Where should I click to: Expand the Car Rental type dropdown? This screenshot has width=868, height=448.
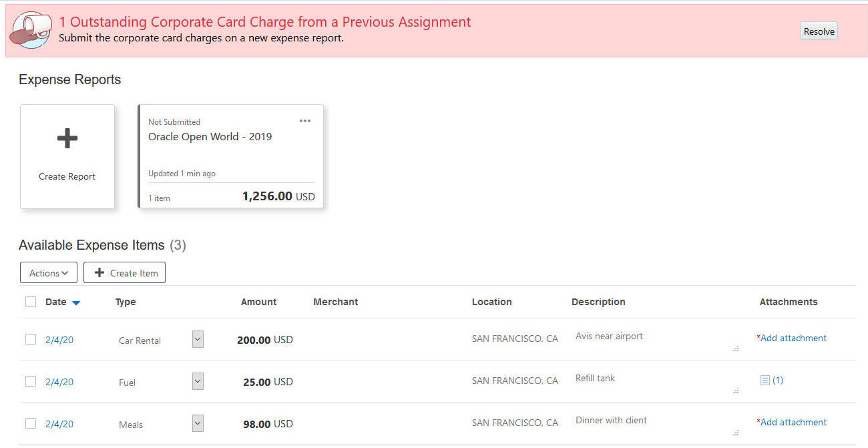point(198,339)
